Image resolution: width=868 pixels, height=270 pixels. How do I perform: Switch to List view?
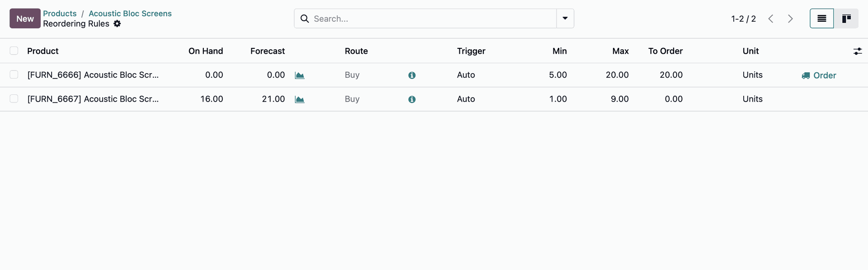click(821, 19)
